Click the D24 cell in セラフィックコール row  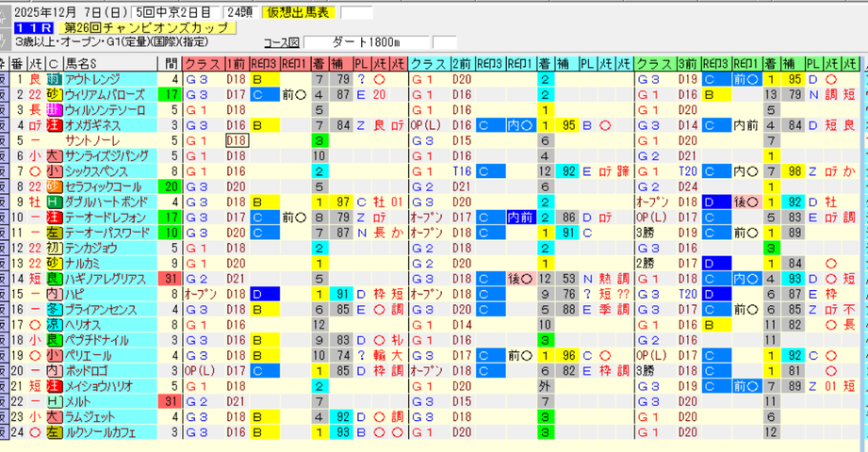688,187
